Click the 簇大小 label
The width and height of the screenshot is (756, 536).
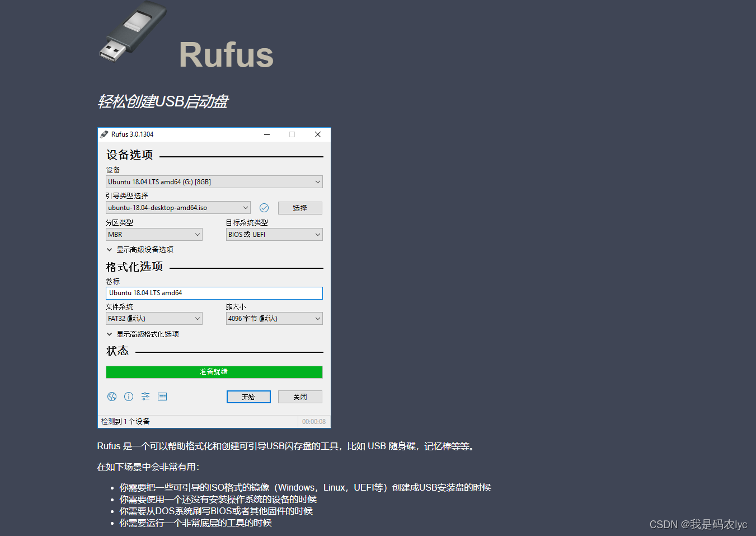pos(236,306)
